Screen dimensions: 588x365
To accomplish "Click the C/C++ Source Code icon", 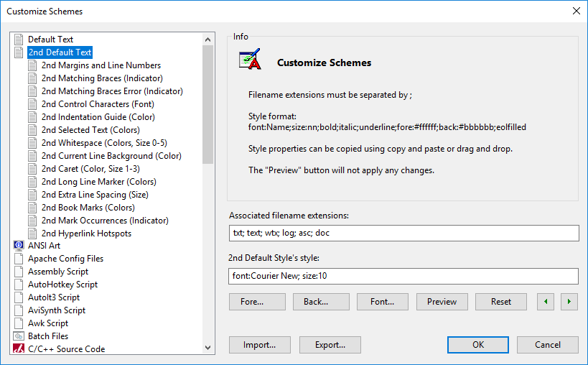I will coord(19,349).
